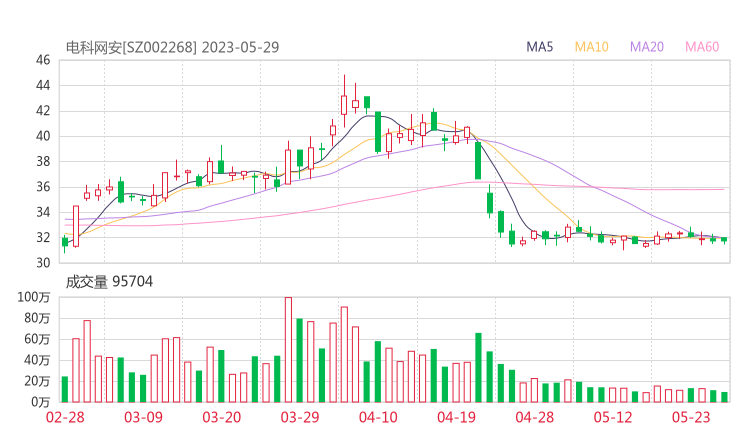Select the 05-23 date axis label

[x=691, y=417]
